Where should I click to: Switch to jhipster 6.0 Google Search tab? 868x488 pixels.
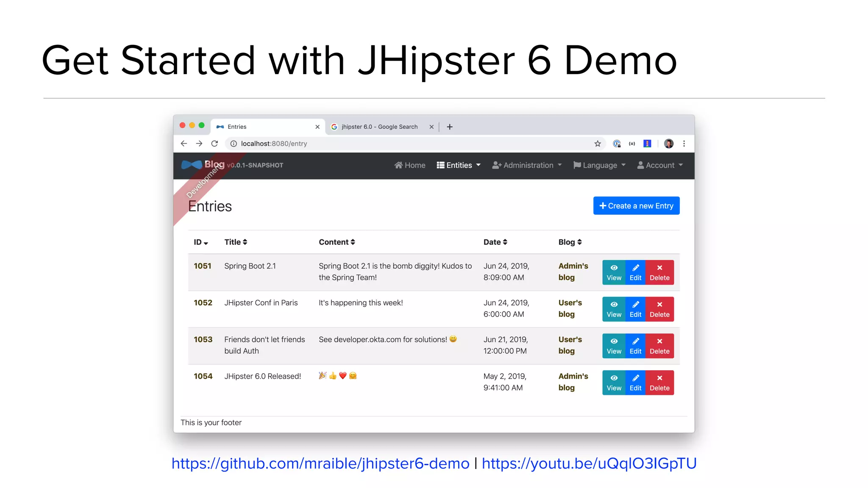point(381,127)
